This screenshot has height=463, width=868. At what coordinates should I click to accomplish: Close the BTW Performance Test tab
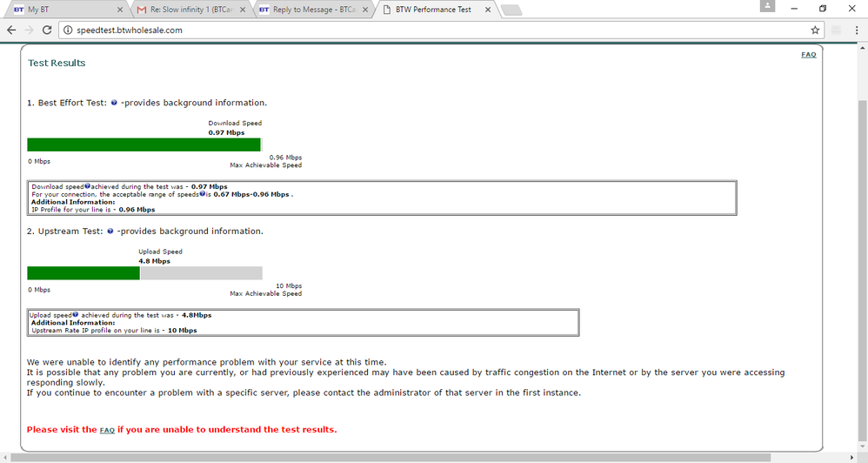488,10
